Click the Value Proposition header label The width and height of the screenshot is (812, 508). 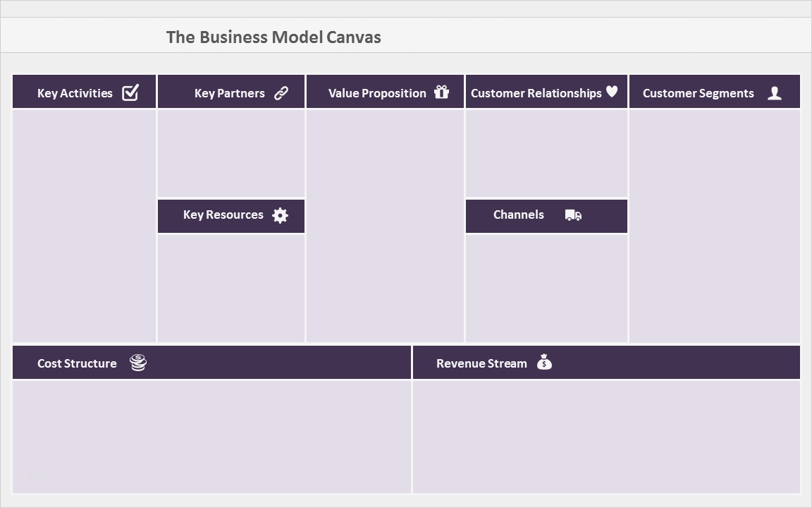click(377, 93)
